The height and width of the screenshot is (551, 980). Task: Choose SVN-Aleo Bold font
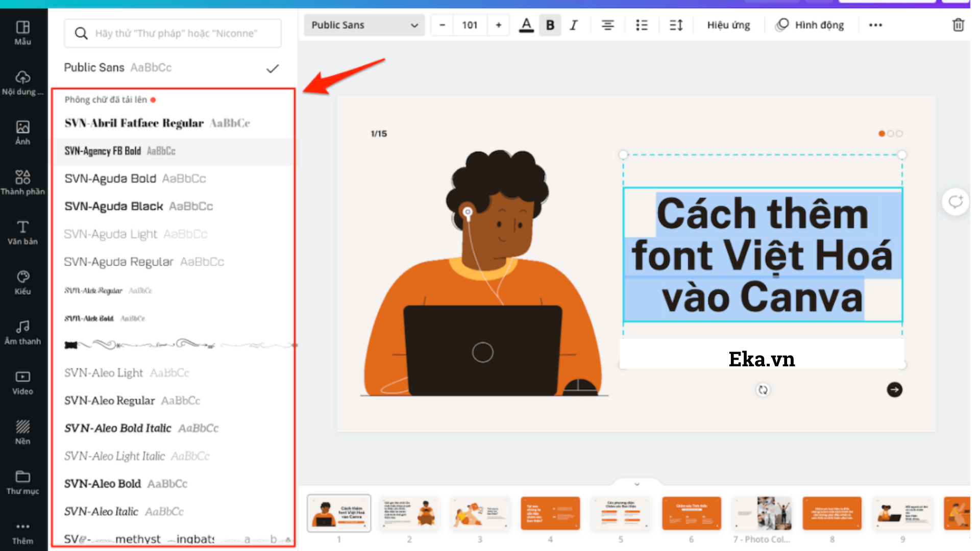pos(174,484)
